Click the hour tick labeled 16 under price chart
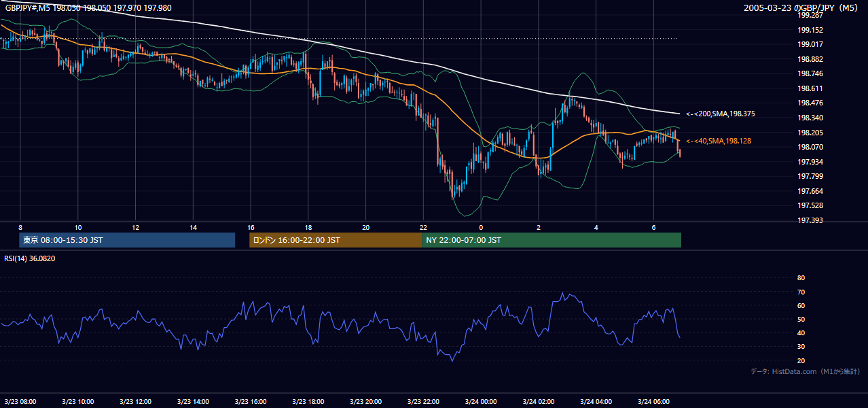The height and width of the screenshot is (408, 868). click(x=251, y=227)
